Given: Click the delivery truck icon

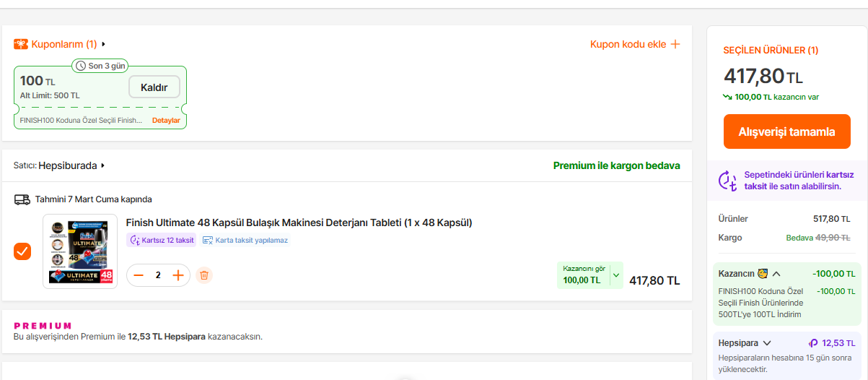Looking at the screenshot, I should (x=22, y=199).
